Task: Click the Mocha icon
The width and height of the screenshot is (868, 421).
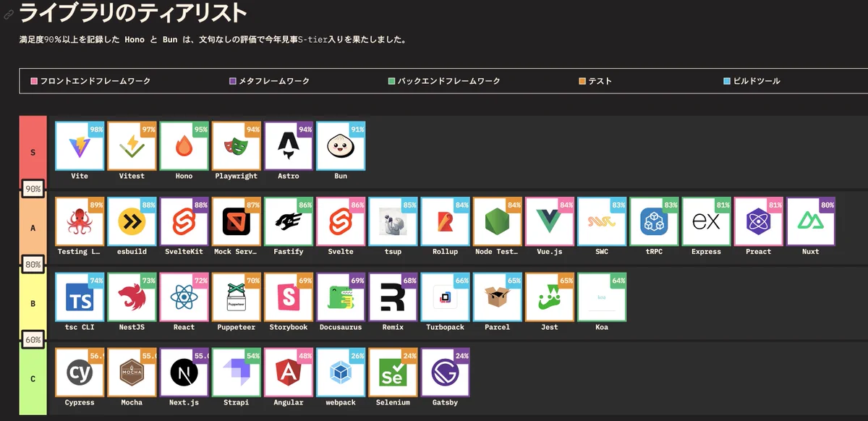Action: point(132,374)
